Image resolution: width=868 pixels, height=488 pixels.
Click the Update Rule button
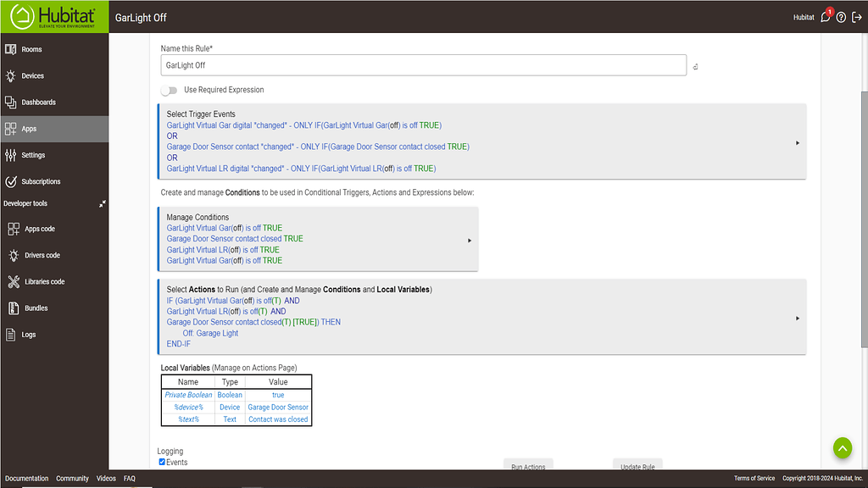[637, 465]
